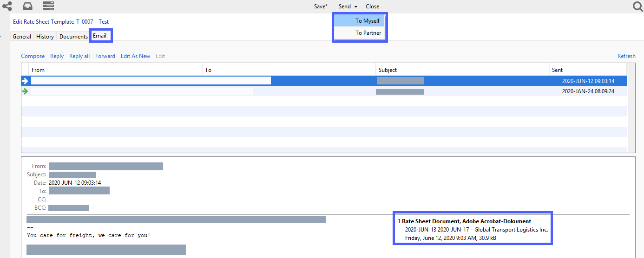This screenshot has height=258, width=644.
Task: Click the Reply all link
Action: pos(79,56)
